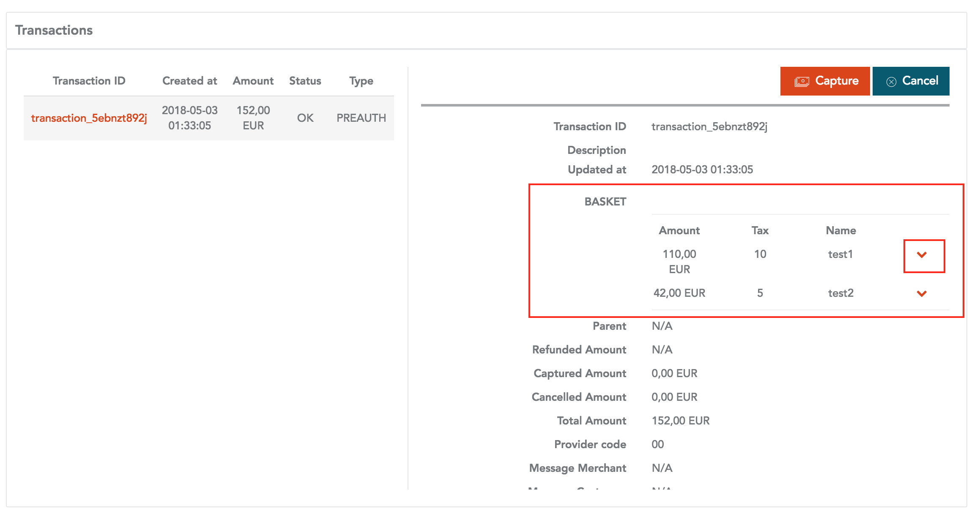Image resolution: width=980 pixels, height=520 pixels.
Task: Select the Created at column header
Action: tap(190, 81)
